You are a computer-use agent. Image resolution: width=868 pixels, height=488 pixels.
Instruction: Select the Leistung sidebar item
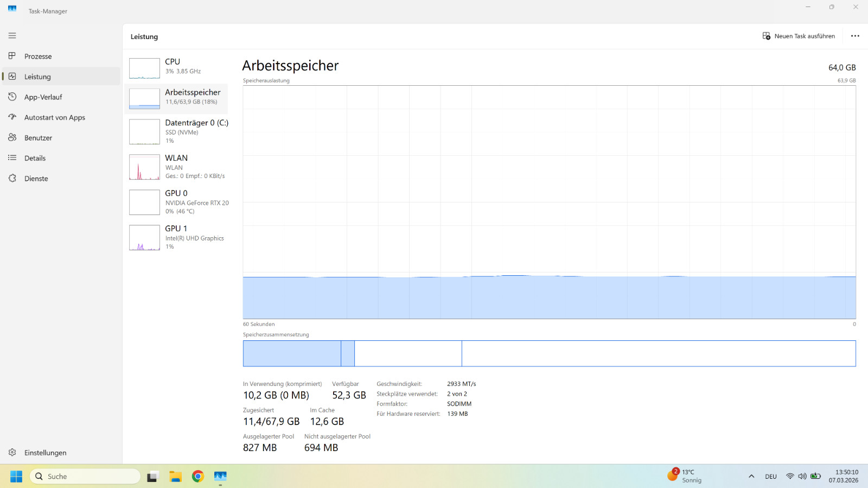click(61, 77)
